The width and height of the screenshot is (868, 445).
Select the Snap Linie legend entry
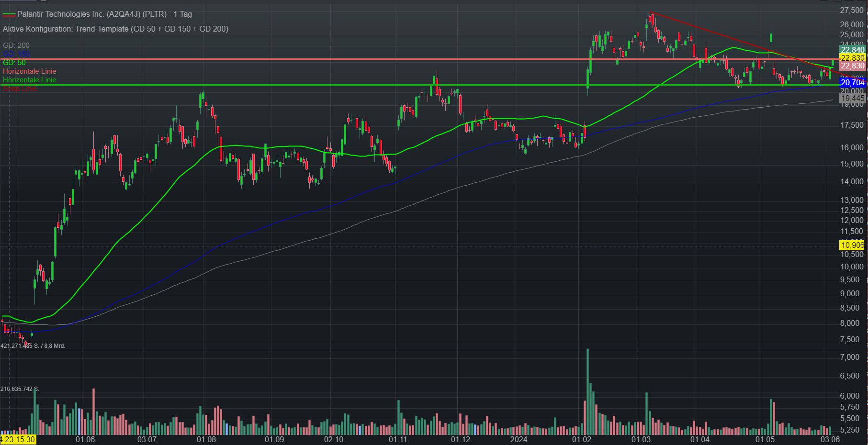20,89
